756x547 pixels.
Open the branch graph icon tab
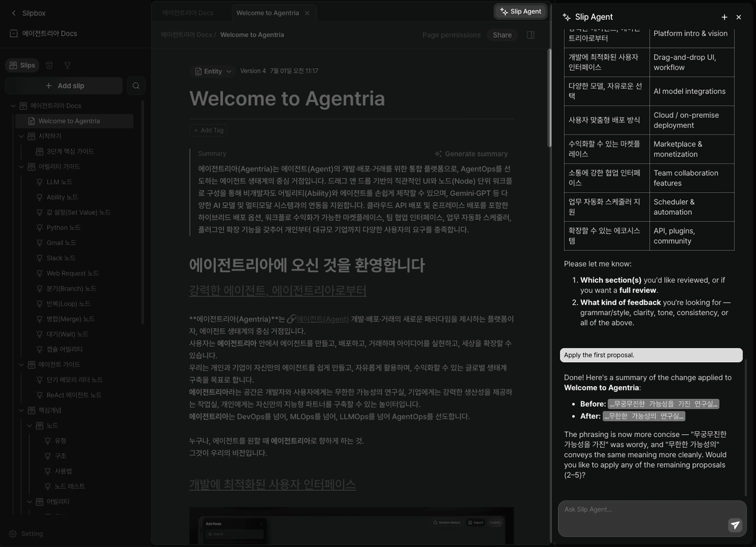[67, 65]
